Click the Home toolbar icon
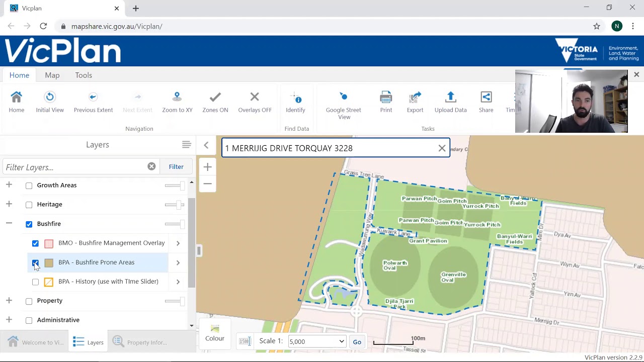The width and height of the screenshot is (644, 362). click(x=16, y=101)
